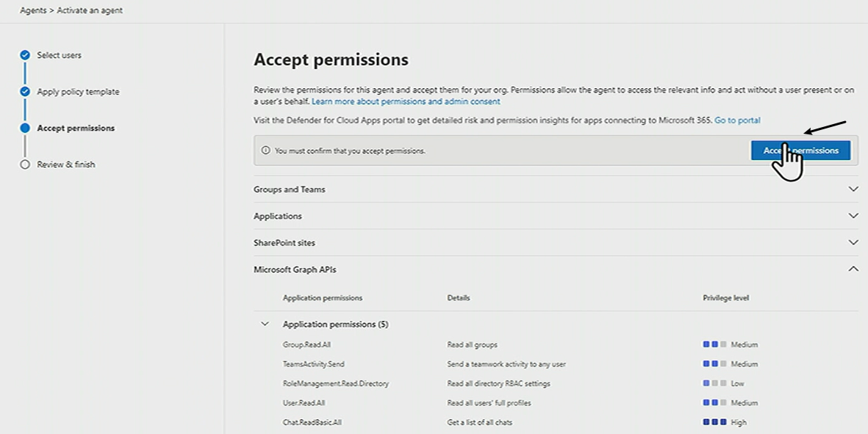The height and width of the screenshot is (434, 868).
Task: Select the Accept permissions step in sidebar
Action: pyautogui.click(x=76, y=129)
